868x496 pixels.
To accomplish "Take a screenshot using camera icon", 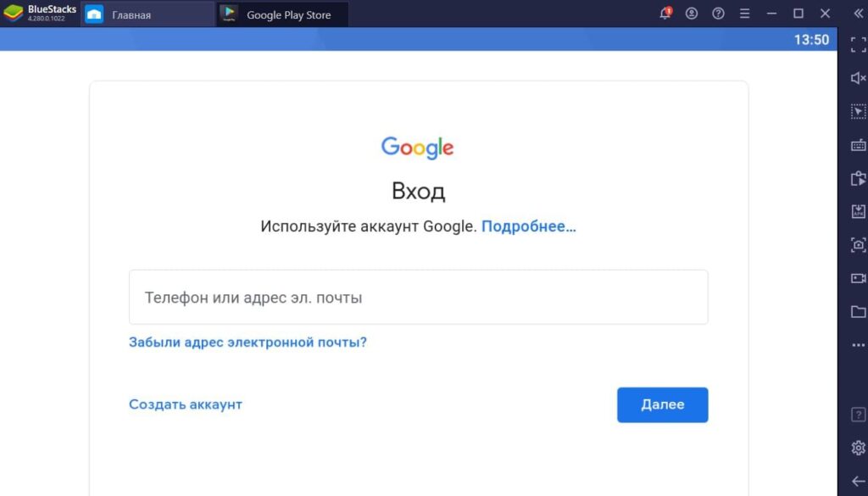I will click(x=858, y=245).
